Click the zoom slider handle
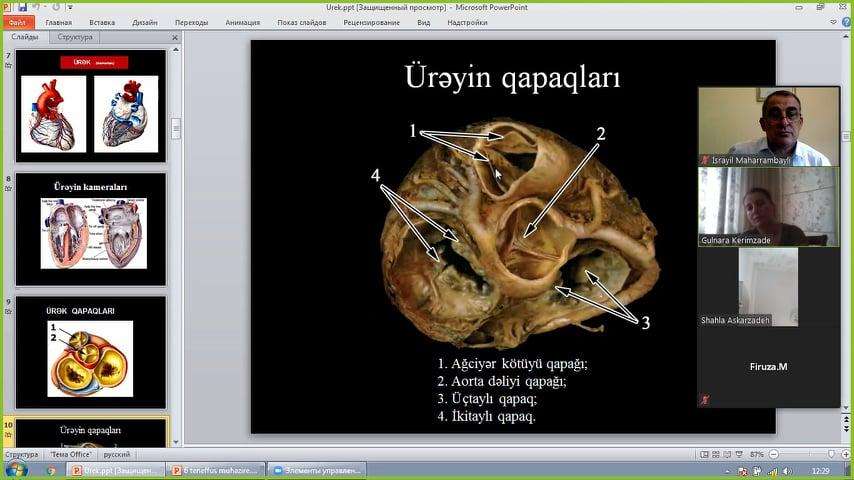The width and height of the screenshot is (854, 480). (831, 454)
